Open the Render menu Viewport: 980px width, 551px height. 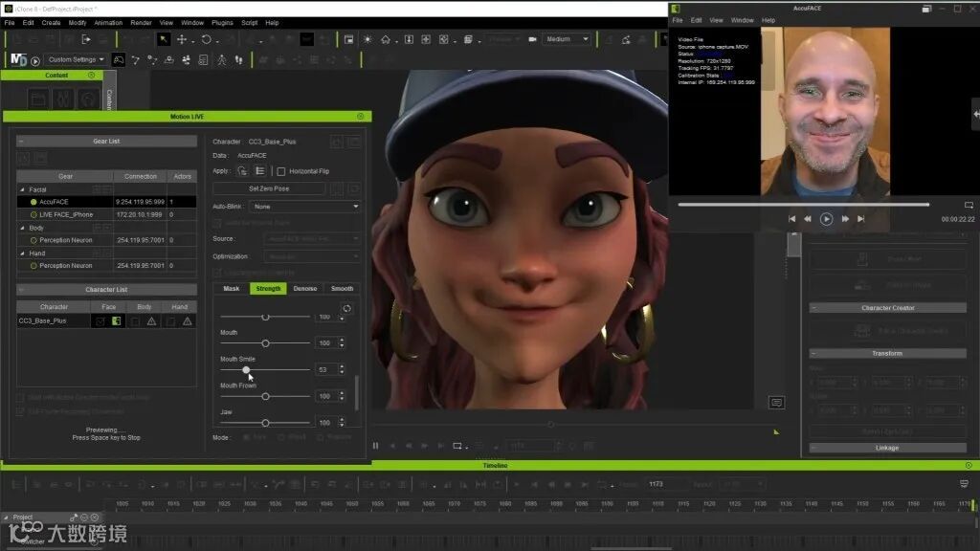tap(142, 23)
